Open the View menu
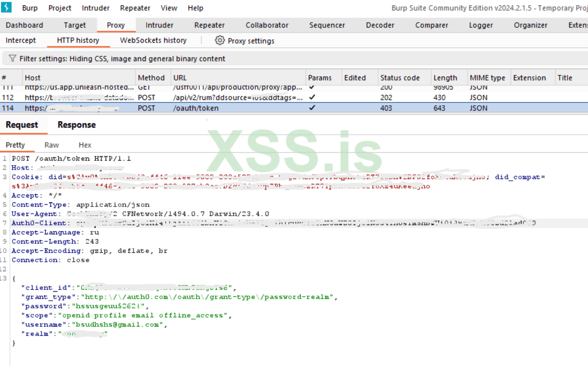 coord(169,8)
